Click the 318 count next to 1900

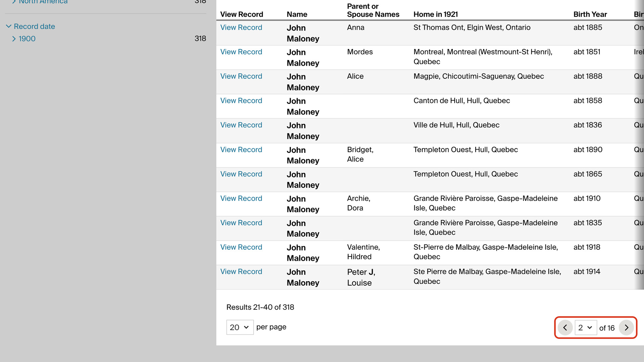point(200,39)
